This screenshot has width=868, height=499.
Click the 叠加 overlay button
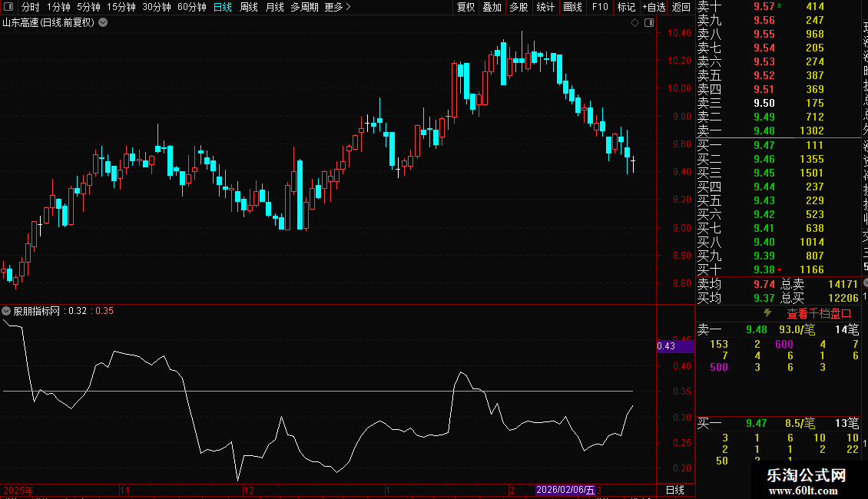pyautogui.click(x=492, y=7)
